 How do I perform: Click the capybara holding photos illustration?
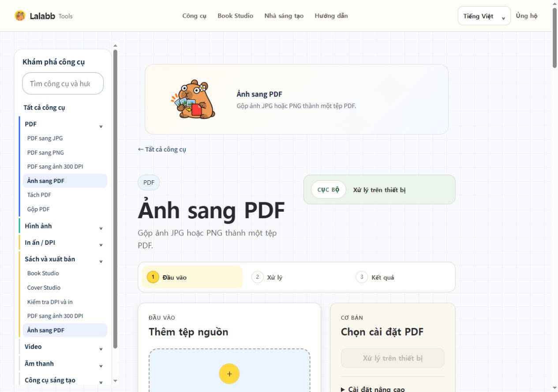coord(193,99)
